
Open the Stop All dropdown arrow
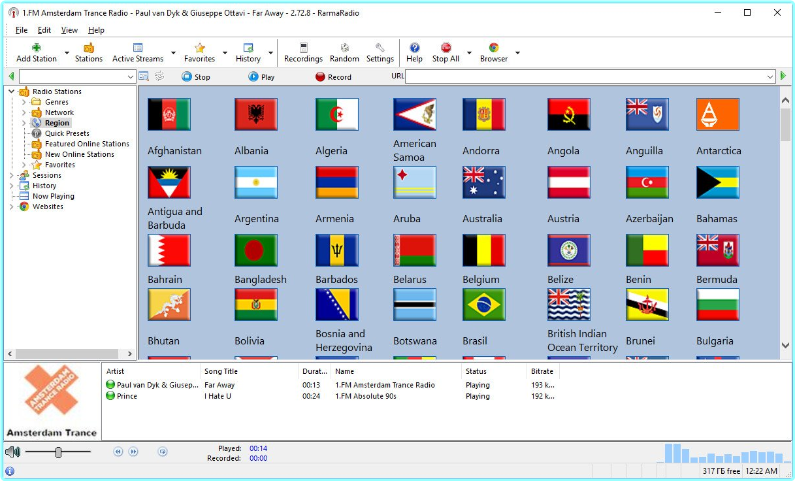coord(469,53)
